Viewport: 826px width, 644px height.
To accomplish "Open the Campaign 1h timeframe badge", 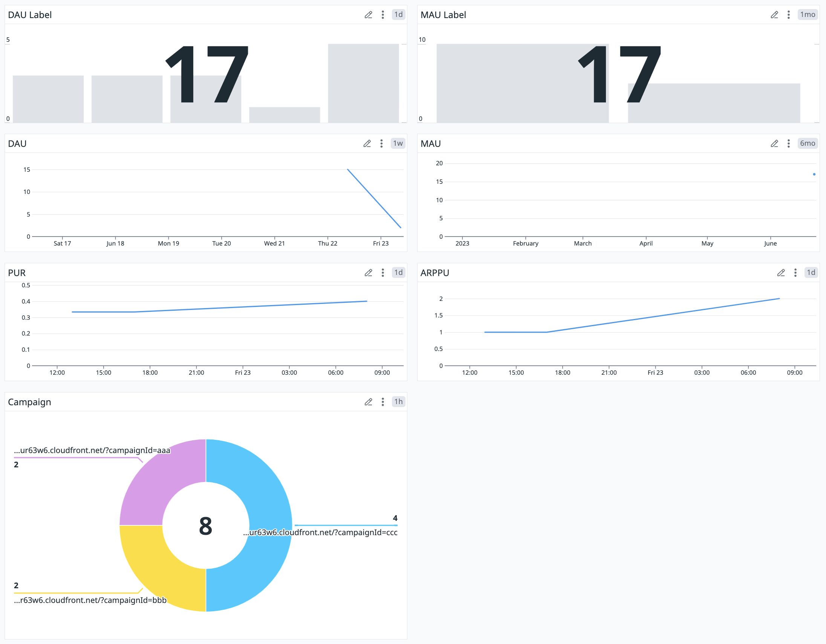I will pos(398,402).
